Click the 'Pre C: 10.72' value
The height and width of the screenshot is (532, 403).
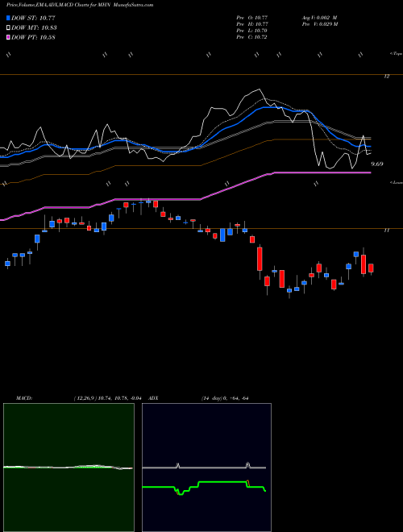coord(252,37)
